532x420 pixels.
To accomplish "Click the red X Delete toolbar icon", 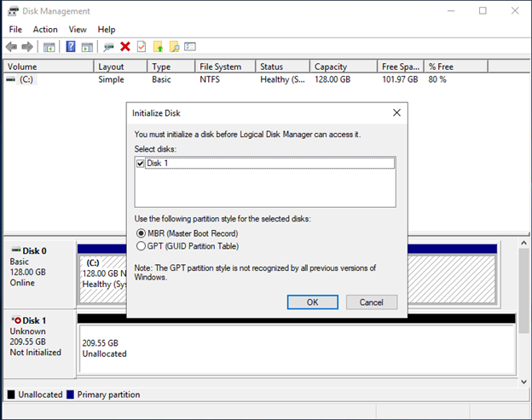I will [125, 47].
